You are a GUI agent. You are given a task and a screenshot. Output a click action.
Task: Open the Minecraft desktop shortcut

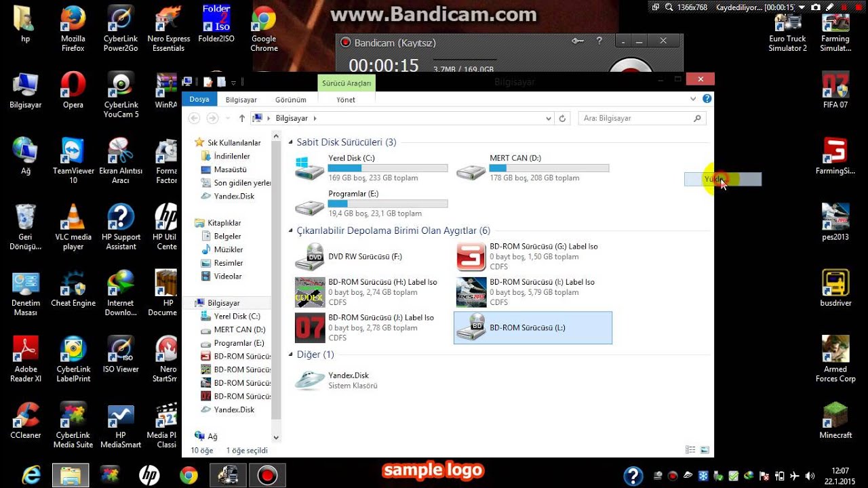835,420
